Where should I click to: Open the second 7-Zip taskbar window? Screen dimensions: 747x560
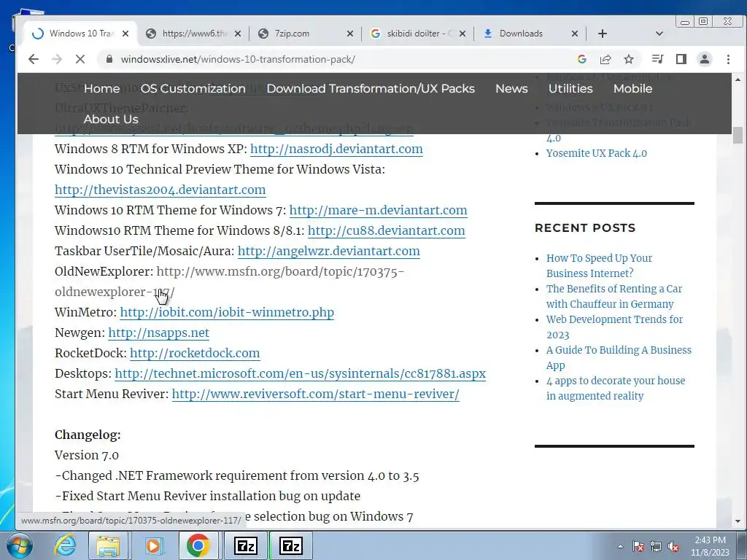click(x=291, y=545)
